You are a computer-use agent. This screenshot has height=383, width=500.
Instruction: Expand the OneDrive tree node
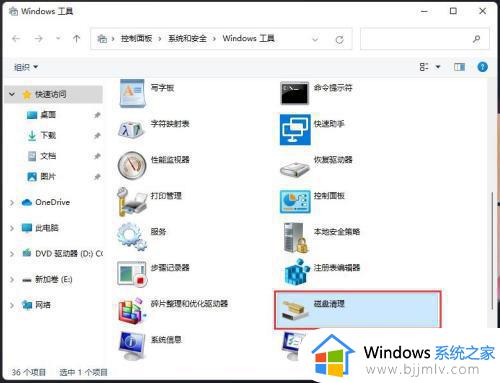(x=12, y=202)
